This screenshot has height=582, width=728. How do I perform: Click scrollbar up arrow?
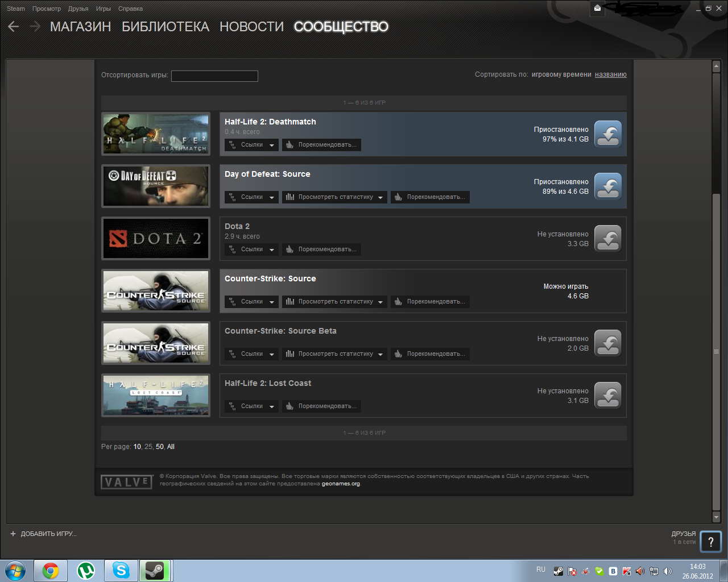point(717,66)
